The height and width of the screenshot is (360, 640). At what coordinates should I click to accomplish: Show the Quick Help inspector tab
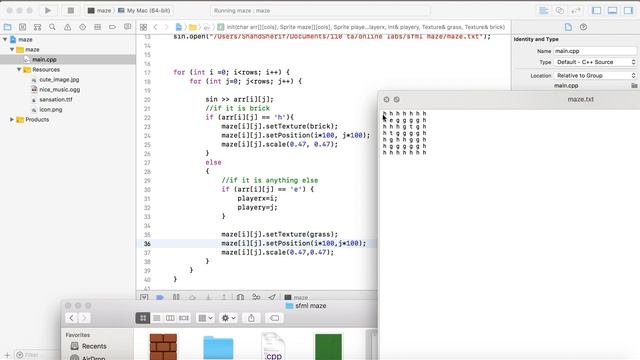(x=583, y=27)
